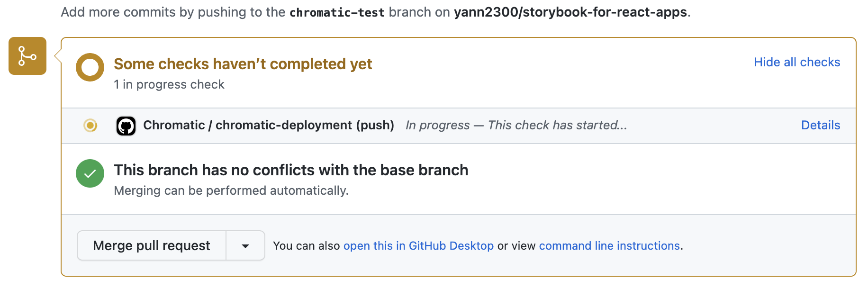Image resolution: width=868 pixels, height=289 pixels.
Task: Click 'This branch has no conflicts' heading
Action: [291, 170]
